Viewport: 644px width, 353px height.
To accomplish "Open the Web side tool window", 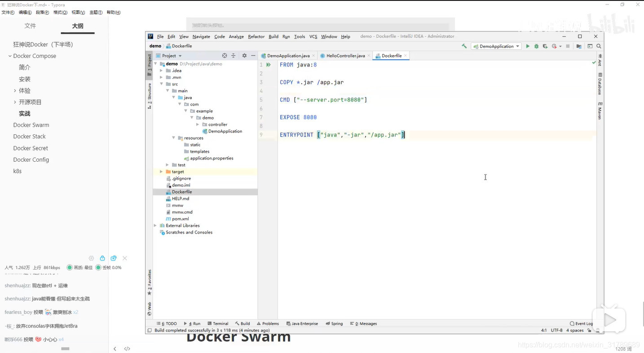I will [150, 309].
